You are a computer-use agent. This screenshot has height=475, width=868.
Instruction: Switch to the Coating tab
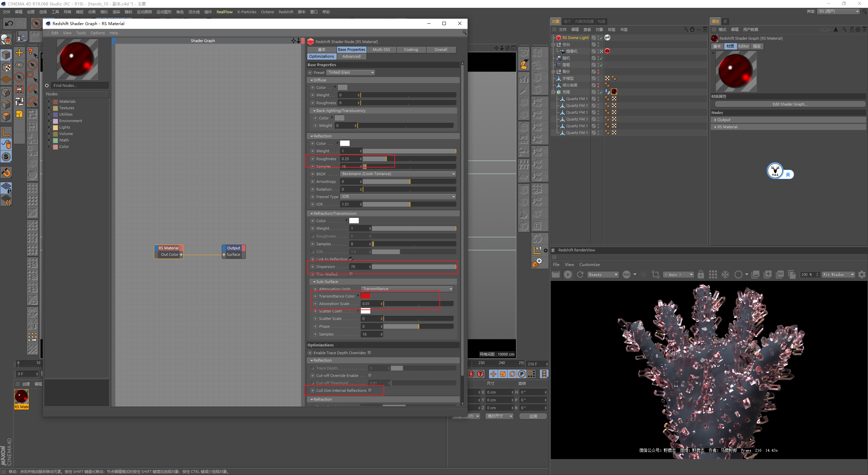(411, 50)
